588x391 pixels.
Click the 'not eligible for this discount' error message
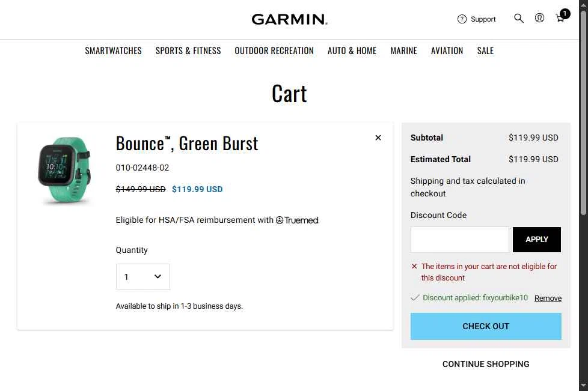(489, 272)
